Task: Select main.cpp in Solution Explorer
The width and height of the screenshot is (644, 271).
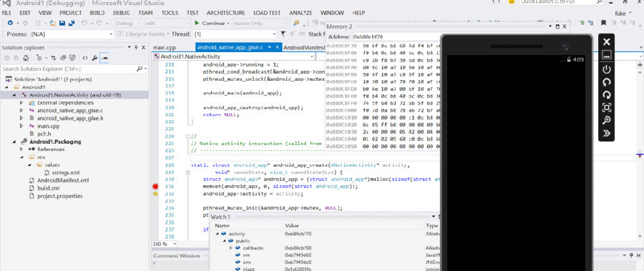Action: (49, 126)
